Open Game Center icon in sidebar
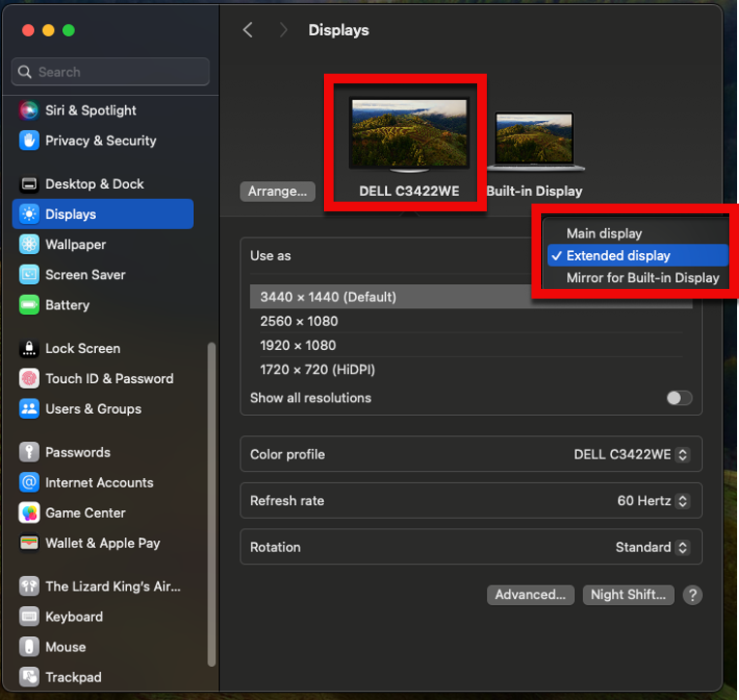Viewport: 739px width, 700px height. point(29,512)
